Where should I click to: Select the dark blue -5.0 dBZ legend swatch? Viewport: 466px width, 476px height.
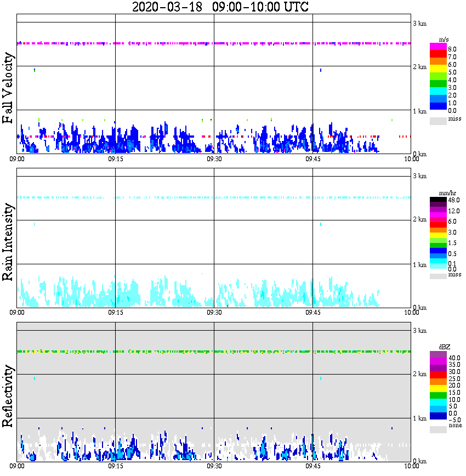click(x=438, y=416)
